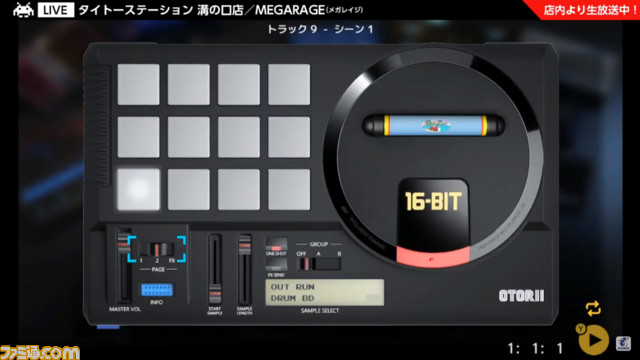Click DRUM BD line in sample display
The image size is (640, 360).
click(x=292, y=298)
